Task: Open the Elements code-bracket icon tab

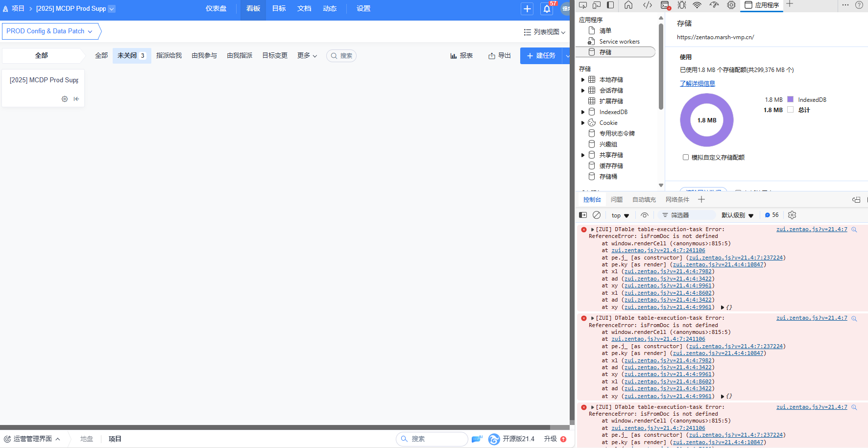Action: (x=648, y=5)
